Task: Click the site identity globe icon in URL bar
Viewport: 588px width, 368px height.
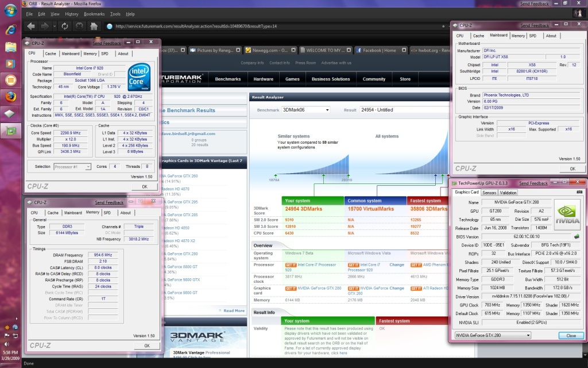Action: (x=110, y=26)
